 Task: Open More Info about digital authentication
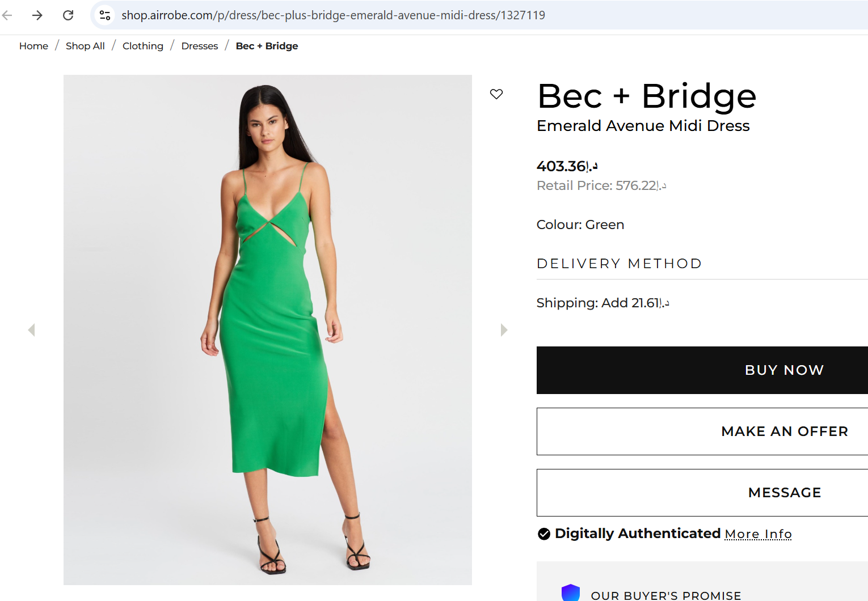tap(758, 534)
